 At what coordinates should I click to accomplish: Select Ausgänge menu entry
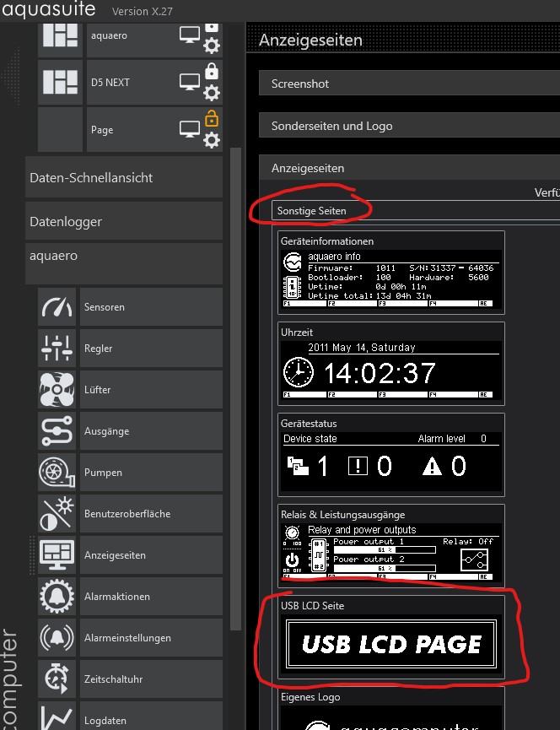click(151, 431)
